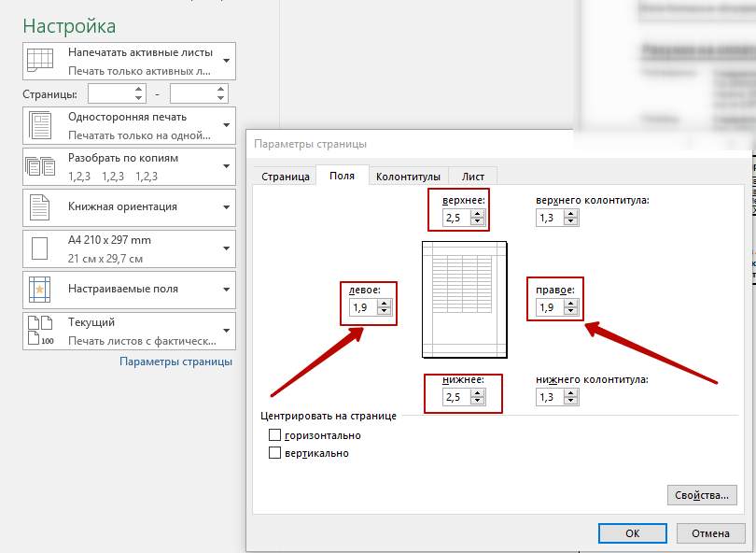756x553 pixels.
Task: Enable the вертикально centering checkbox
Action: click(x=274, y=453)
